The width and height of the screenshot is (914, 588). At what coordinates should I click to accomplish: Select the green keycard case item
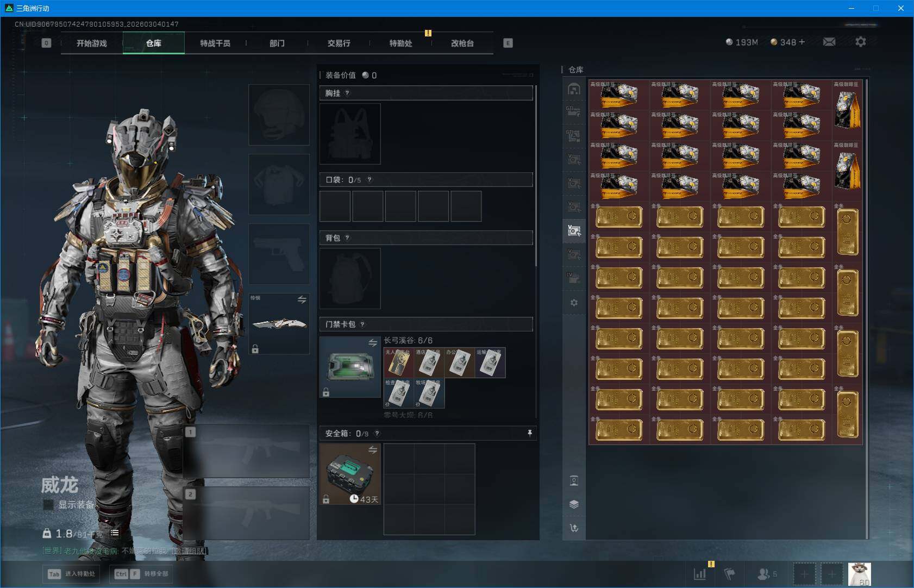pos(350,367)
